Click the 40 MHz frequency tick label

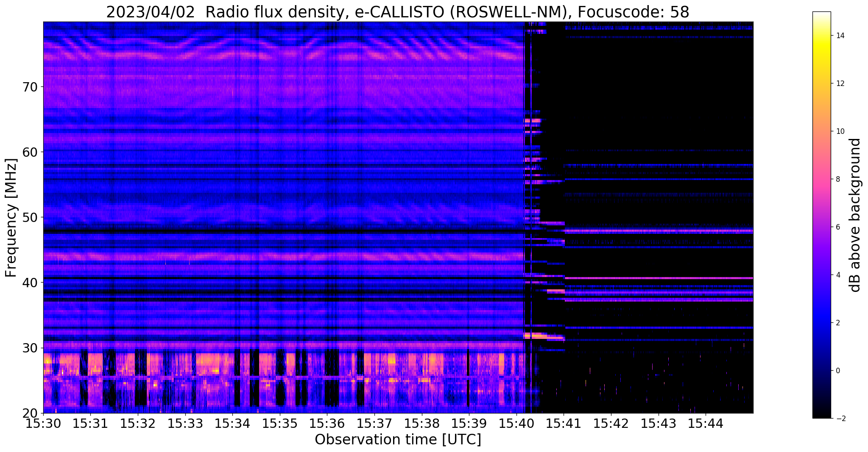[29, 283]
